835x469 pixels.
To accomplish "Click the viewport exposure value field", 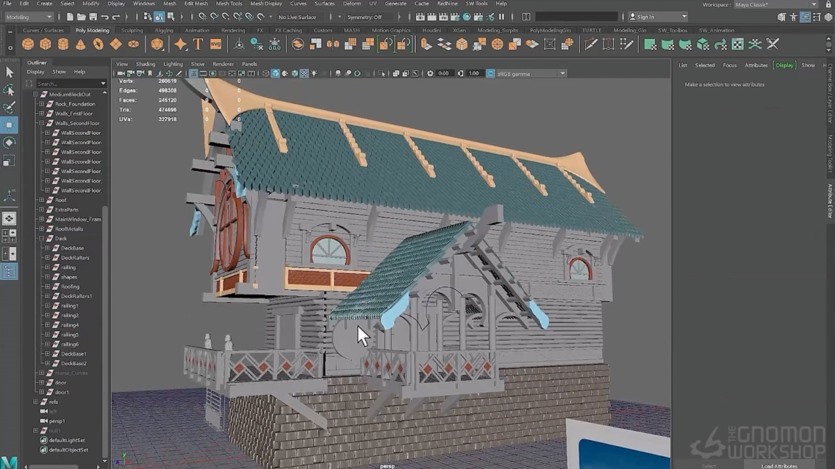I will coord(444,73).
